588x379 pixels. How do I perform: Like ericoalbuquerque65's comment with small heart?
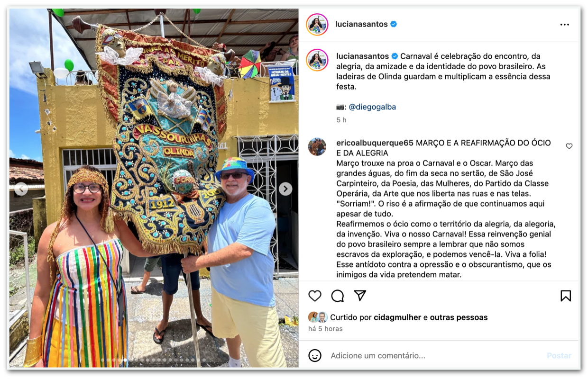coord(569,146)
